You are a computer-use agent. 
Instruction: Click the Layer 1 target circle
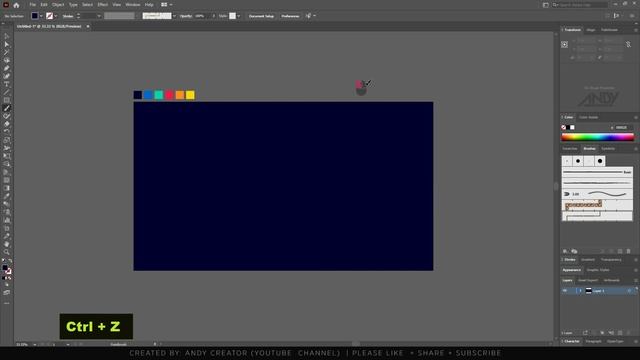[x=629, y=291]
